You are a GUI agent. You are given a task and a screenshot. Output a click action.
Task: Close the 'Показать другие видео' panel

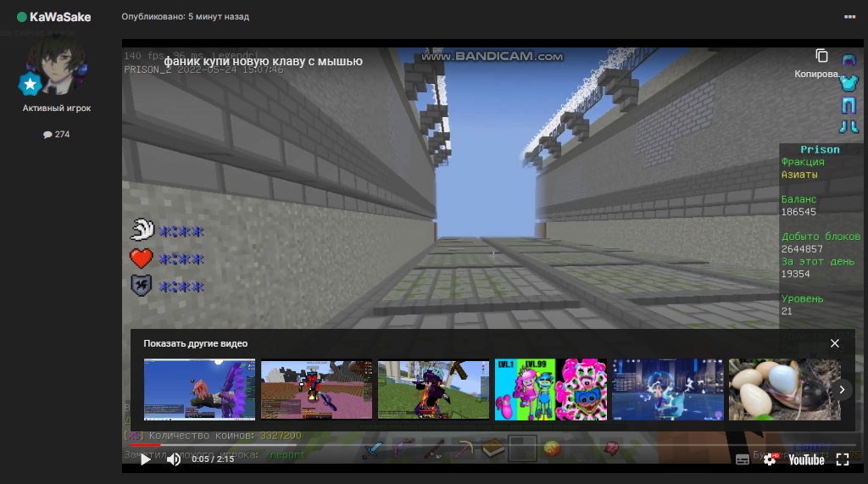835,343
